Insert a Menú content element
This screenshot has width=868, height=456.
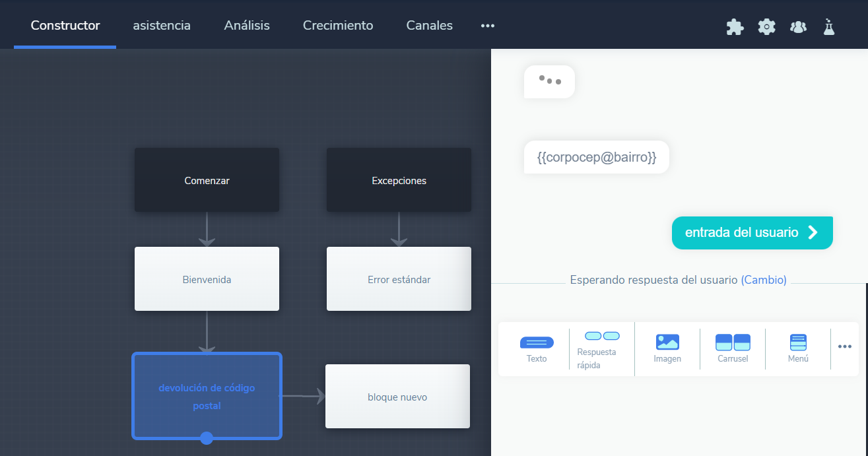[x=798, y=349]
